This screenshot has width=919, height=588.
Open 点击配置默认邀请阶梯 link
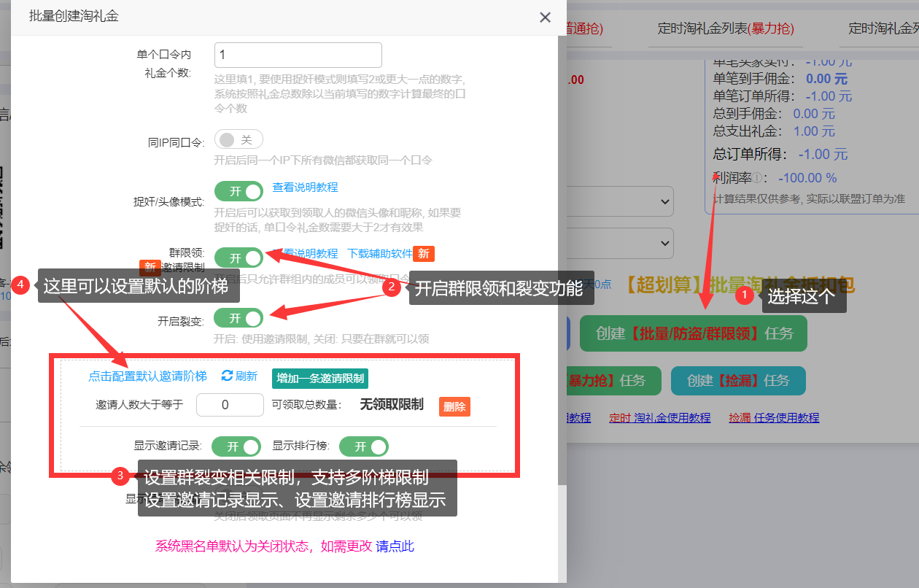pos(148,376)
